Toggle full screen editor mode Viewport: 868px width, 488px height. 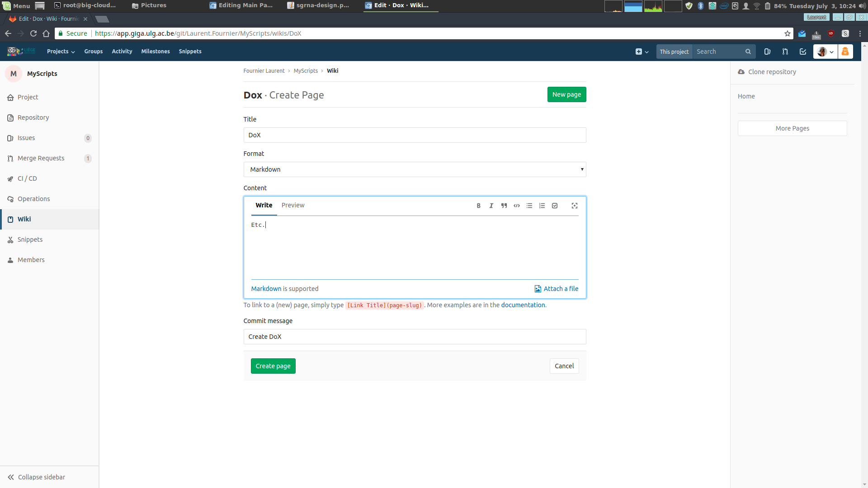tap(574, 206)
